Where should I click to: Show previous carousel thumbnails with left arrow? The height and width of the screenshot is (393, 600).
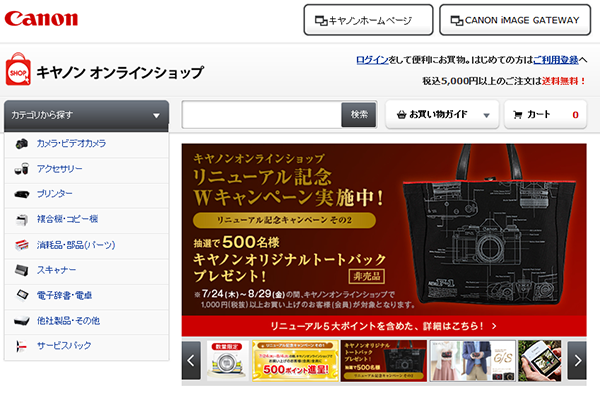(x=191, y=360)
